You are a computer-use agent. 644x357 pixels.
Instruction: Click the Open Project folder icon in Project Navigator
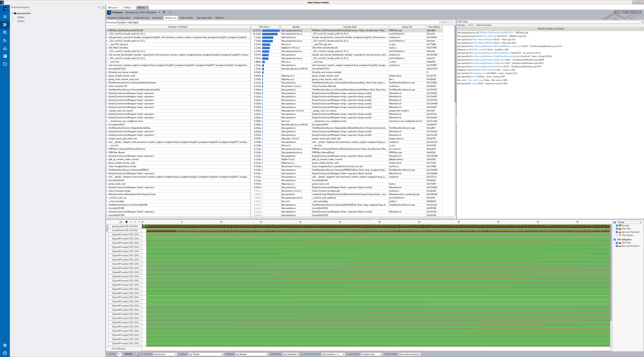pyautogui.click(x=103, y=7)
